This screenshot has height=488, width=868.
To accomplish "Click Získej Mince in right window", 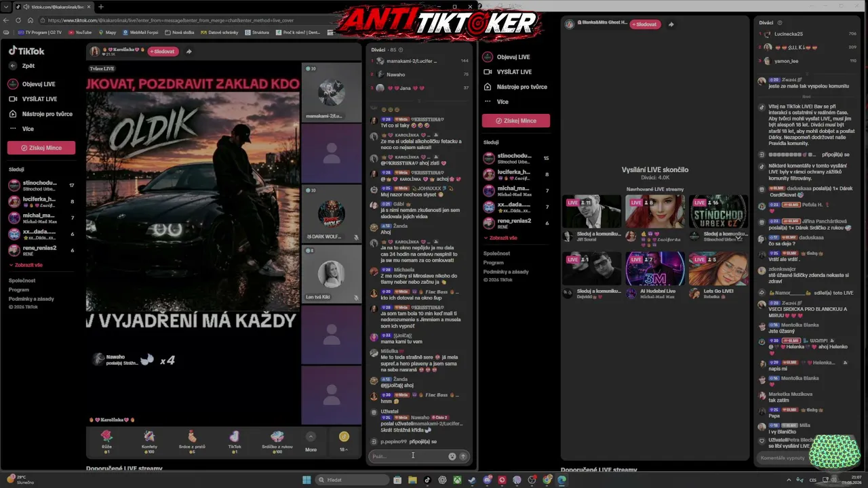I will [x=516, y=121].
